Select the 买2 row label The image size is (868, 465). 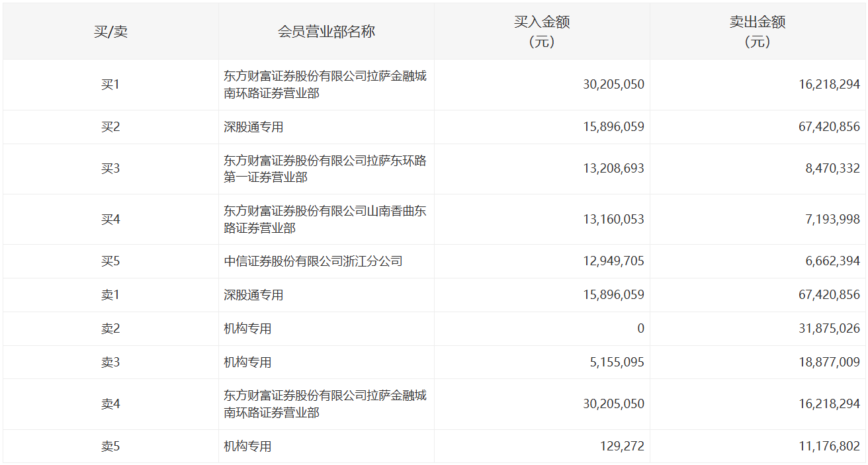click(109, 126)
